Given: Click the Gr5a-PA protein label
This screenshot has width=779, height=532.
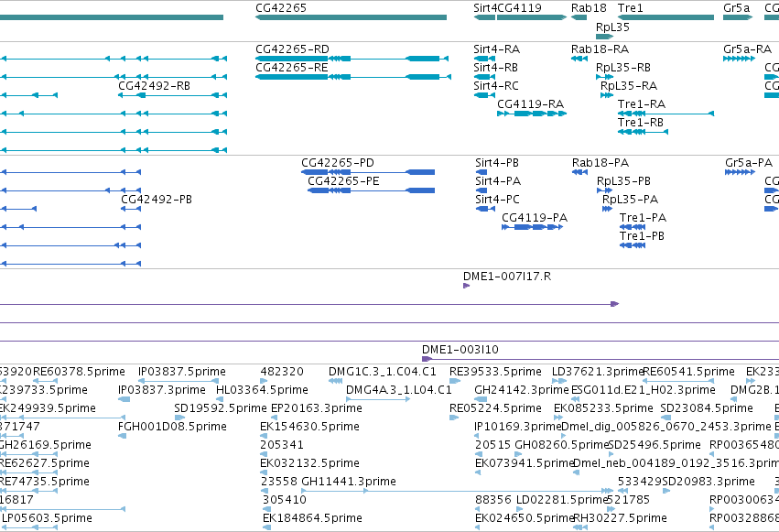Looking at the screenshot, I should coord(749,163).
